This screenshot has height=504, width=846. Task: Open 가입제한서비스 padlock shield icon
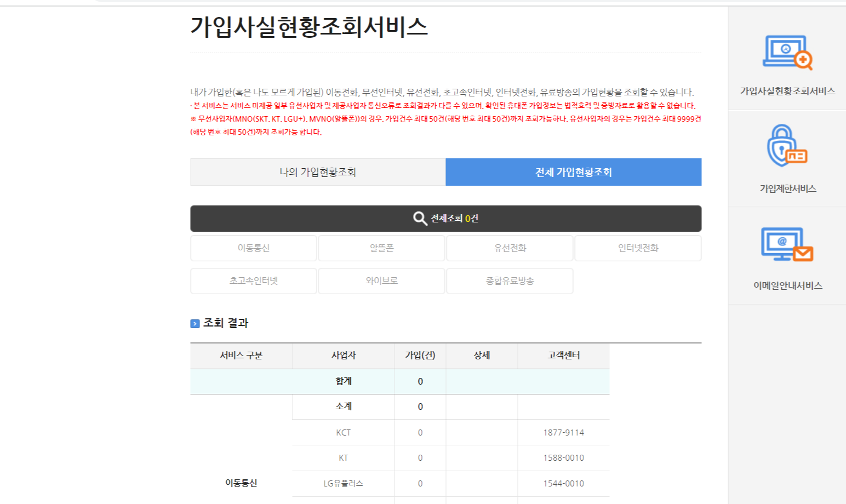coord(787,146)
